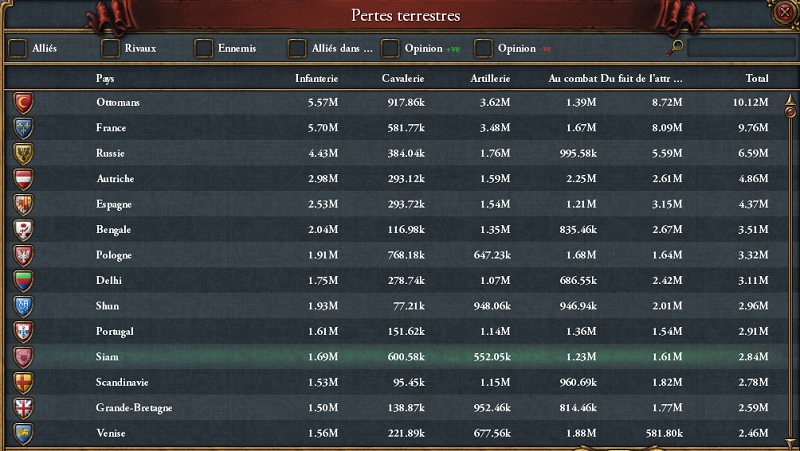Open the Espagne shield icon

coord(23,205)
